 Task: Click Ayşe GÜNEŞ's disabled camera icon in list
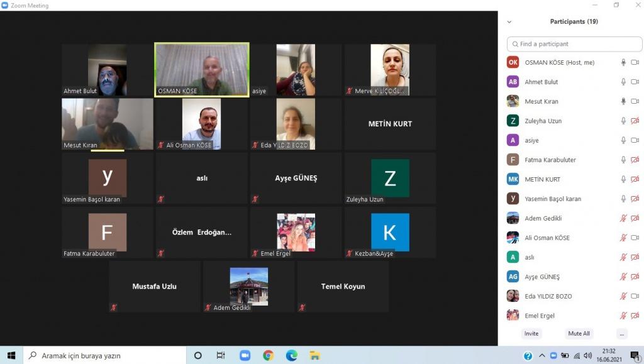click(x=635, y=277)
